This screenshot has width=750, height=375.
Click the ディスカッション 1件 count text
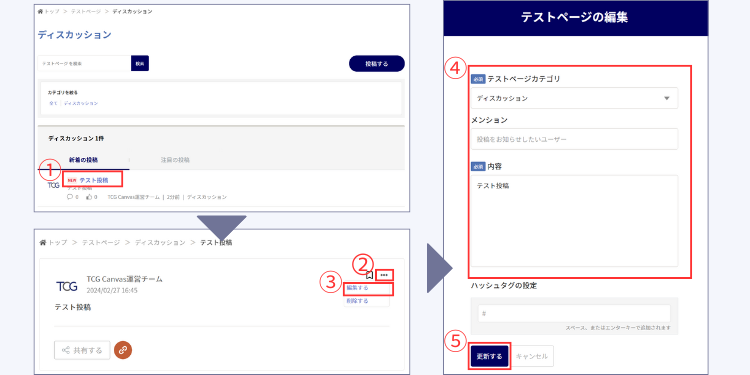tap(76, 138)
